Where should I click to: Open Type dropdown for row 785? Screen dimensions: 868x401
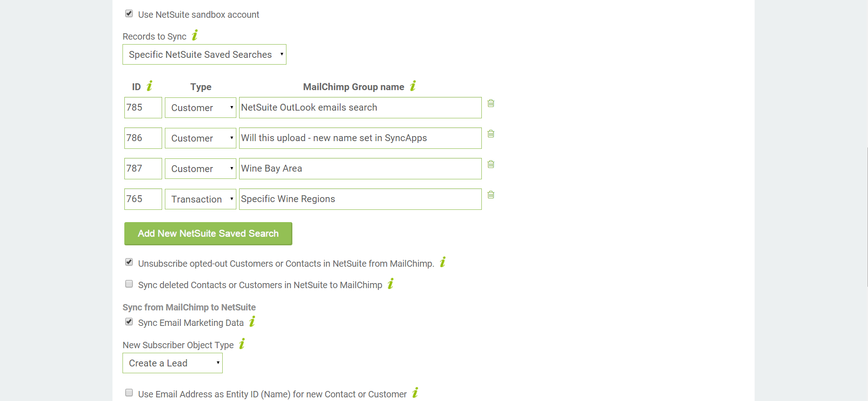[x=200, y=108]
